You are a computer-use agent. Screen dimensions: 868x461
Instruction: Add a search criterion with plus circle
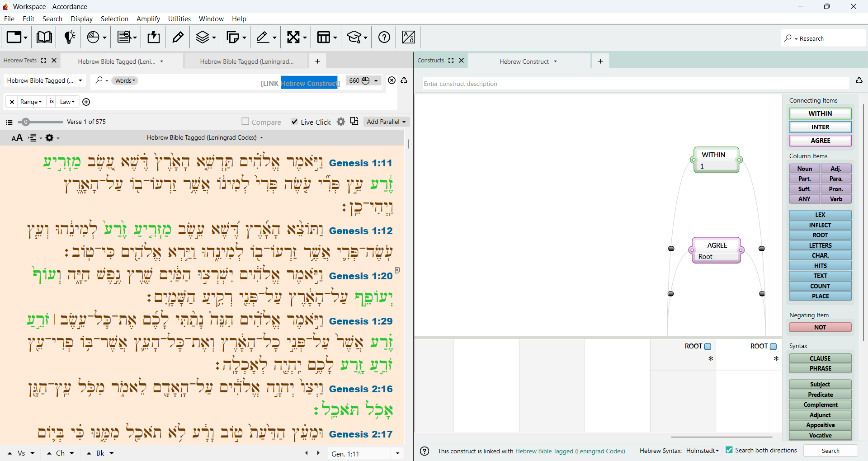pyautogui.click(x=86, y=102)
